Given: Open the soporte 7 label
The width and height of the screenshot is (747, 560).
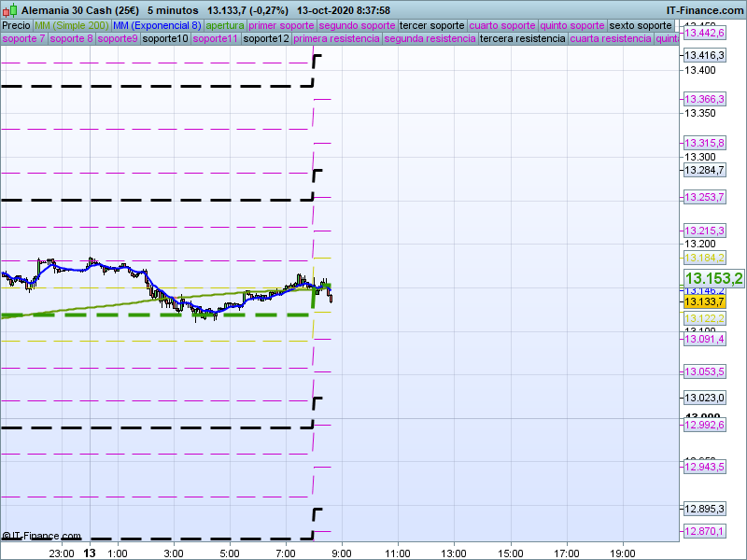Looking at the screenshot, I should pos(23,39).
